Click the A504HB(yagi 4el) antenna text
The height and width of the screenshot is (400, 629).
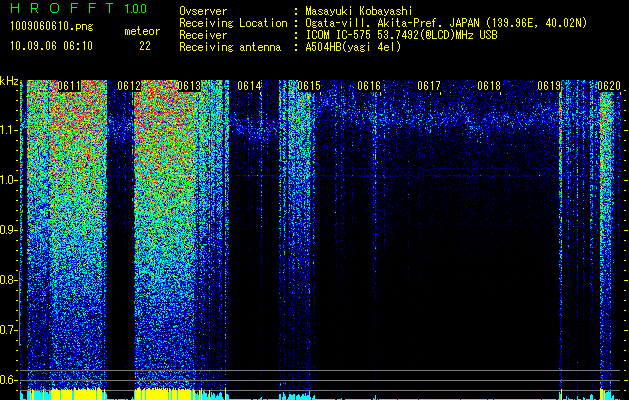[353, 47]
